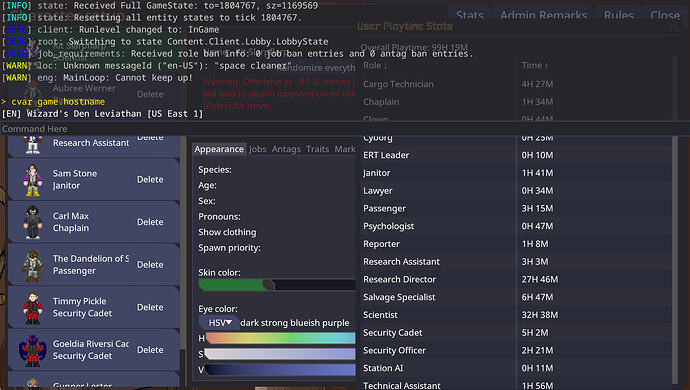Delete the Goeldia Riversi character

pyautogui.click(x=150, y=350)
